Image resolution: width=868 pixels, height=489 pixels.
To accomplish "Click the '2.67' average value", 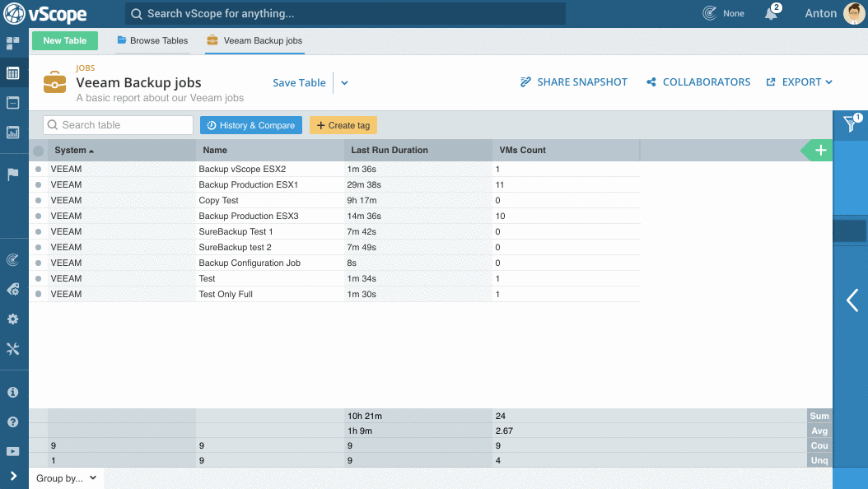I will point(504,431).
